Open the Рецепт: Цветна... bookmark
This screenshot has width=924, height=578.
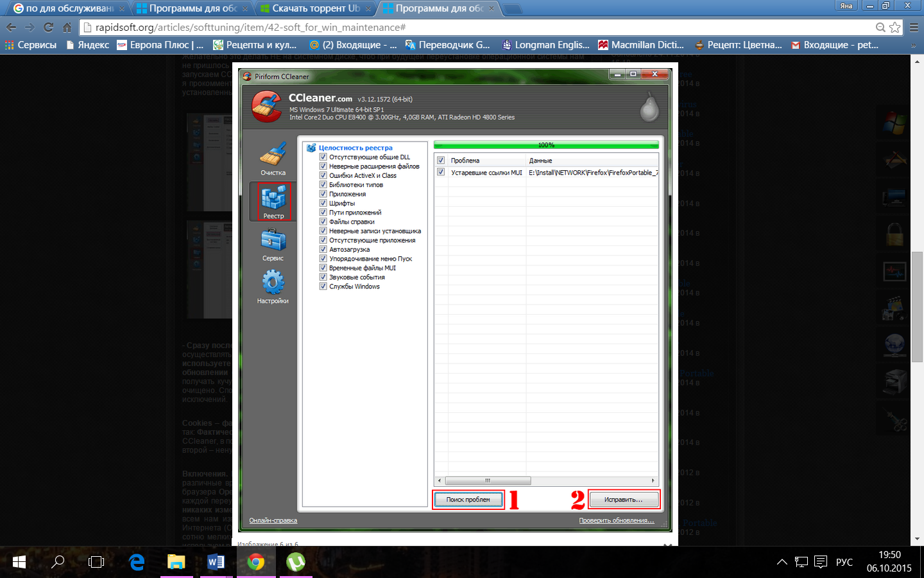tap(739, 45)
